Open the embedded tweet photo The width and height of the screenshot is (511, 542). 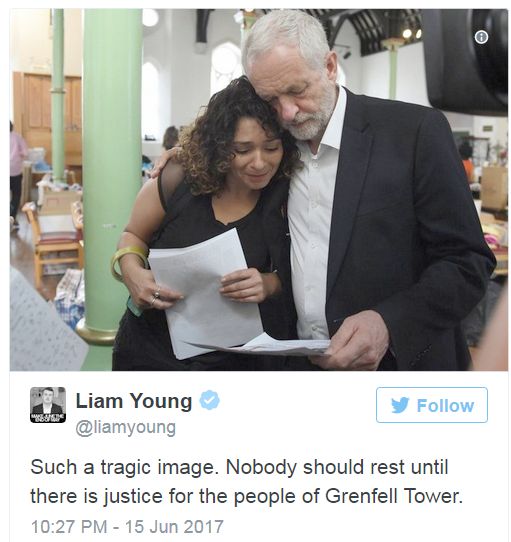click(259, 190)
